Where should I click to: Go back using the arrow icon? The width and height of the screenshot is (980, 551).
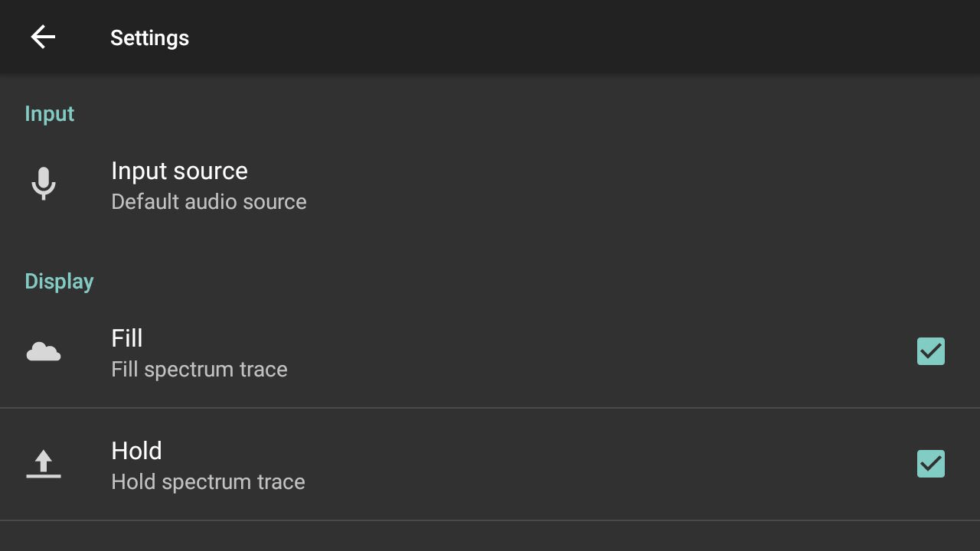(43, 37)
